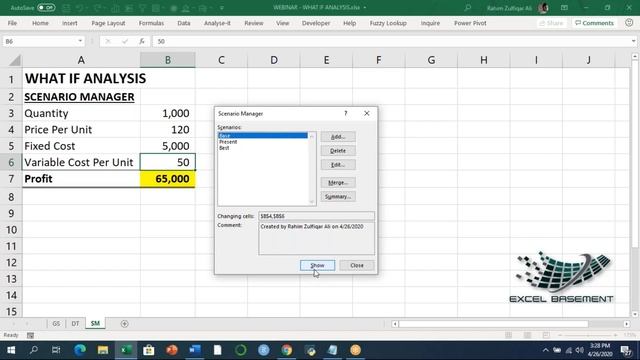Toggle the AutoSave switch
Image resolution: width=640 pixels, height=360 pixels.
[x=46, y=8]
